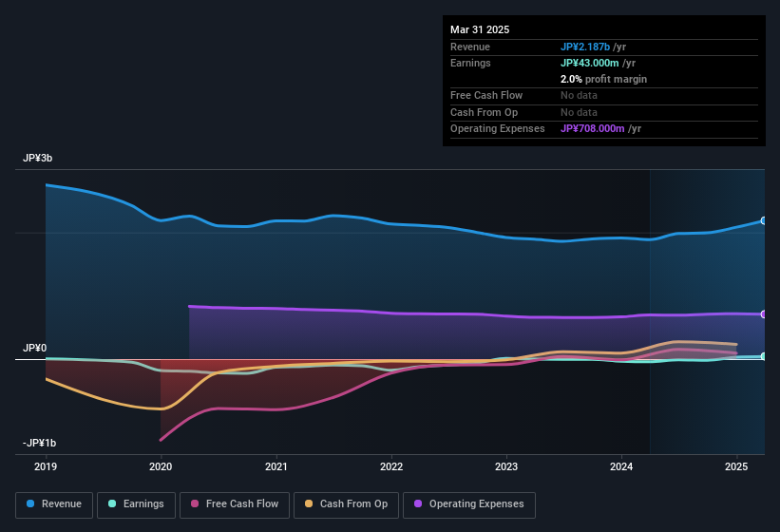Click the JP¥2.187b revenue value
The width and height of the screenshot is (780, 532).
point(585,47)
